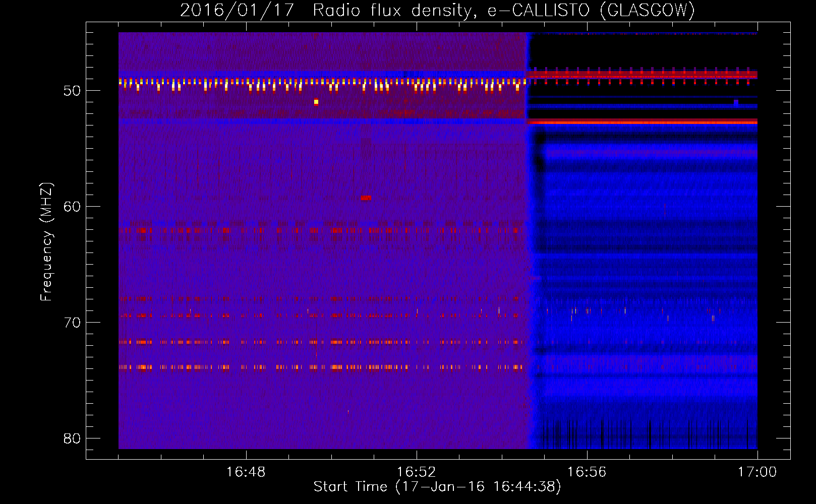Select the 'Frequency (MHZ)' axis label
The width and height of the screenshot is (816, 504).
click(46, 242)
